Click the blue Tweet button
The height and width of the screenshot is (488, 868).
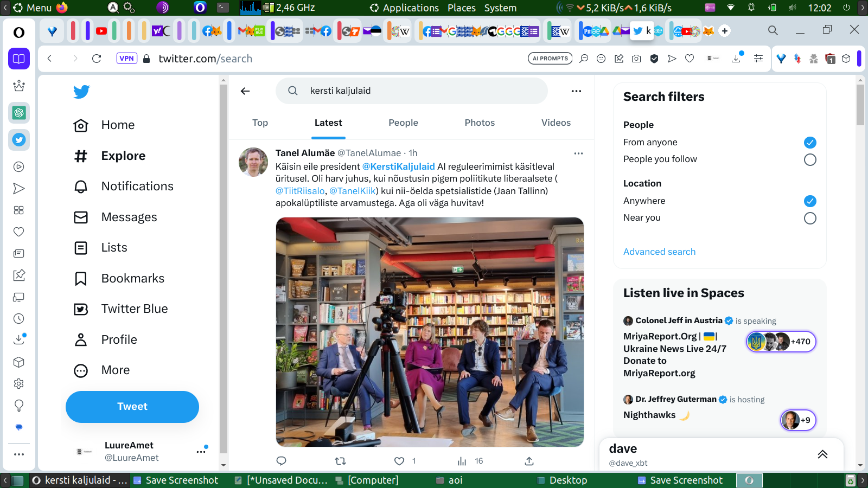click(132, 407)
